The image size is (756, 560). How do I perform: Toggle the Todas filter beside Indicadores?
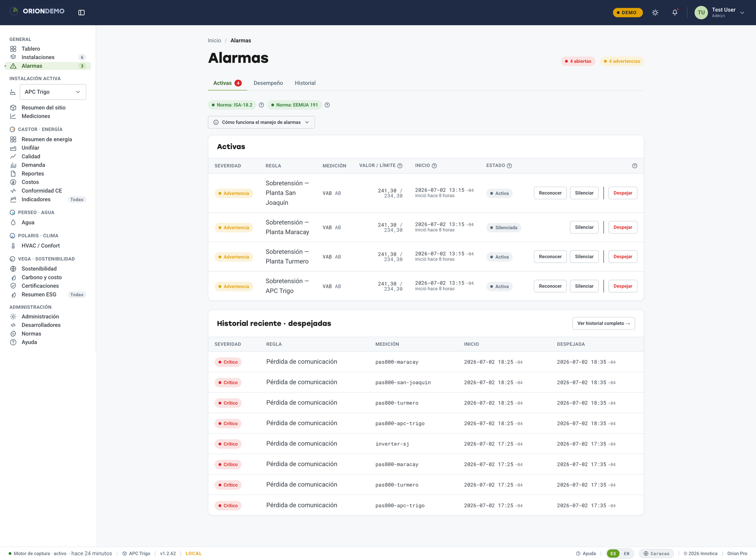77,200
